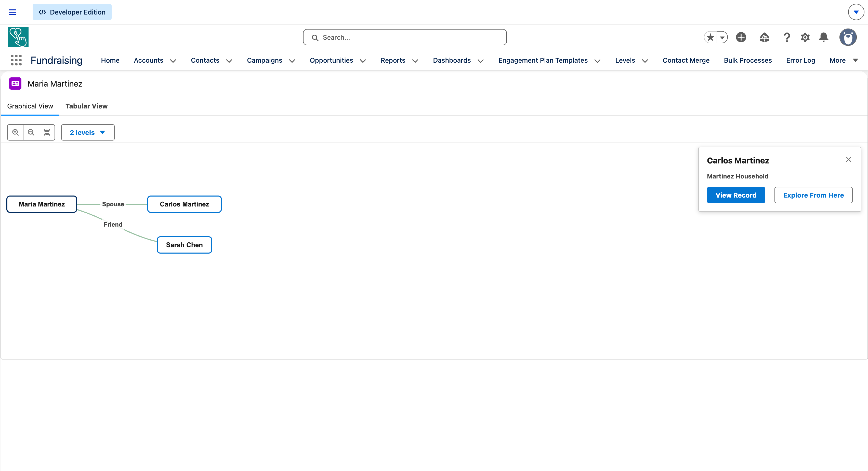The height and width of the screenshot is (471, 868).
Task: Dismiss the Carlos Martinez popup
Action: tap(848, 159)
